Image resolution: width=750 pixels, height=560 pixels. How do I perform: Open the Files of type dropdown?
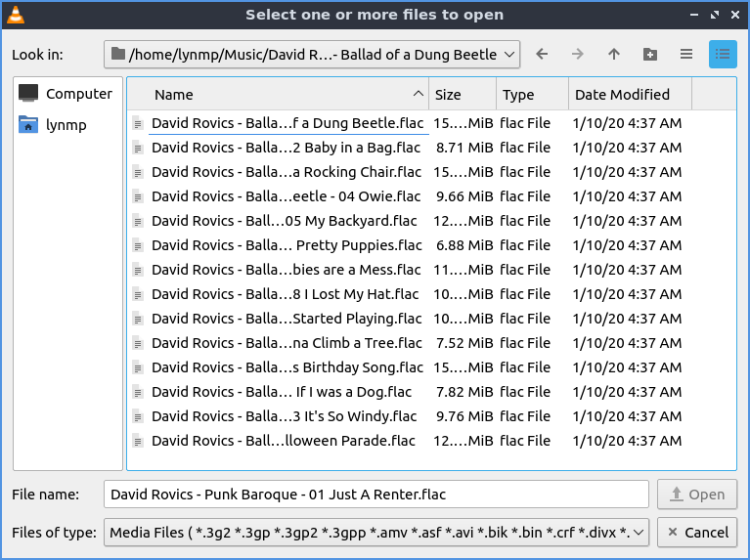pos(375,533)
